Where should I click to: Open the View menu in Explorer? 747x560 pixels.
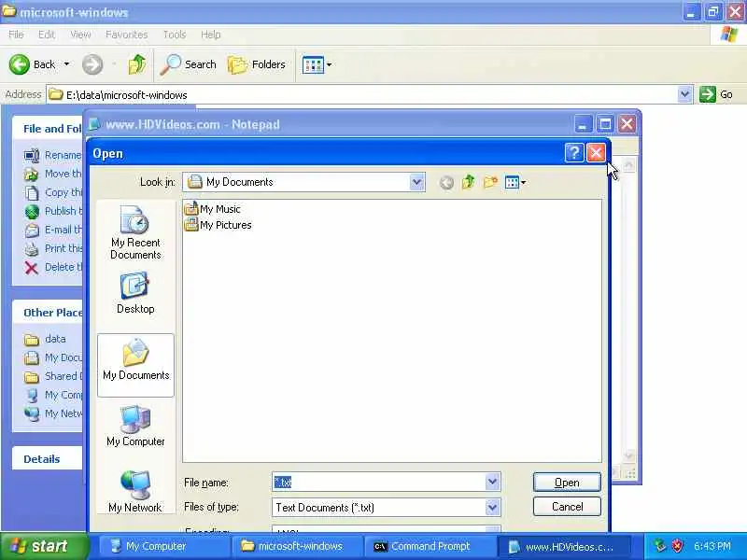[80, 35]
